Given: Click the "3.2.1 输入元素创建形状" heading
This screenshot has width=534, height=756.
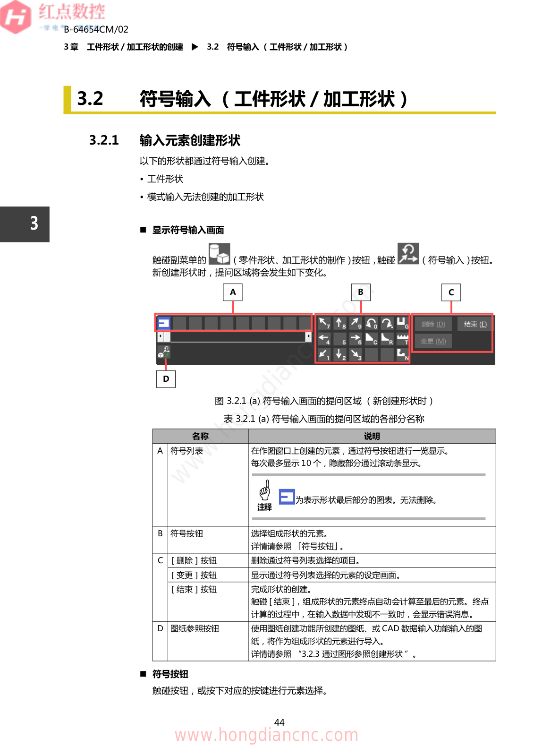Looking at the screenshot, I should tap(165, 140).
